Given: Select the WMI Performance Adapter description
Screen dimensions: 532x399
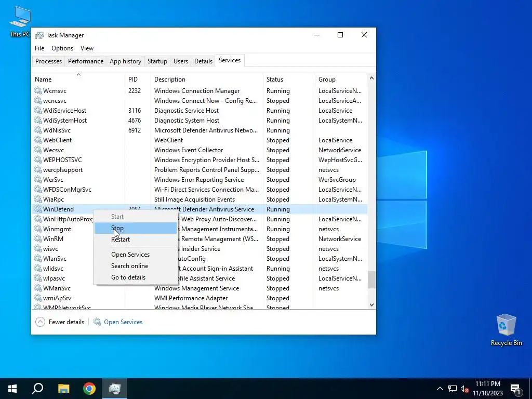Looking at the screenshot, I should click(191, 298).
